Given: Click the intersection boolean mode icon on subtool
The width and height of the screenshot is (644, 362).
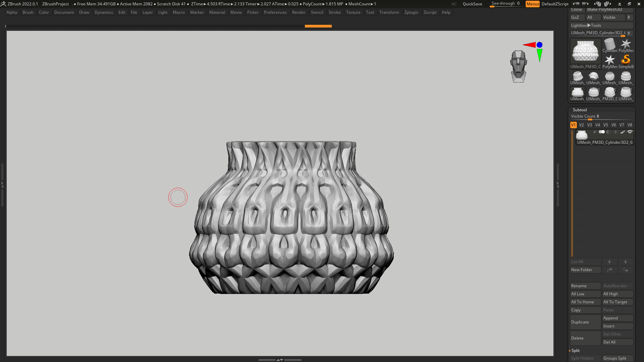Looking at the screenshot, I should pyautogui.click(x=615, y=132).
